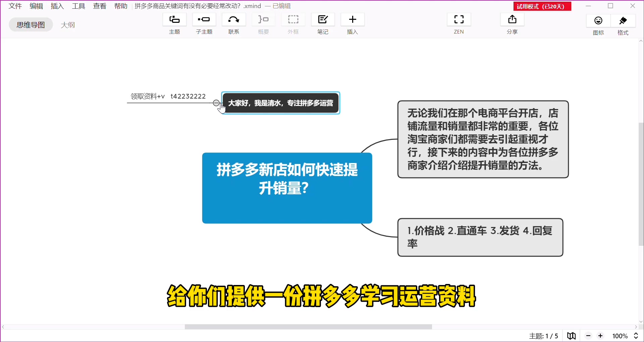644x342 pixels.
Task: Open the 图标 smiley marker panel
Action: click(598, 20)
